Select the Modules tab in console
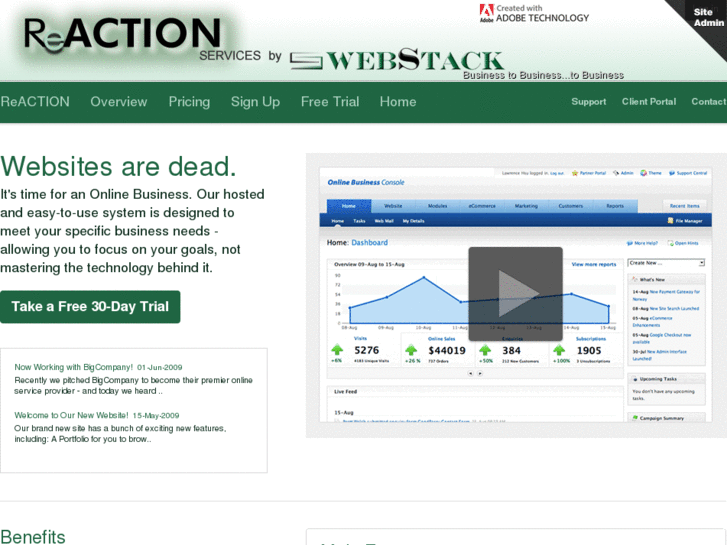 click(437, 206)
